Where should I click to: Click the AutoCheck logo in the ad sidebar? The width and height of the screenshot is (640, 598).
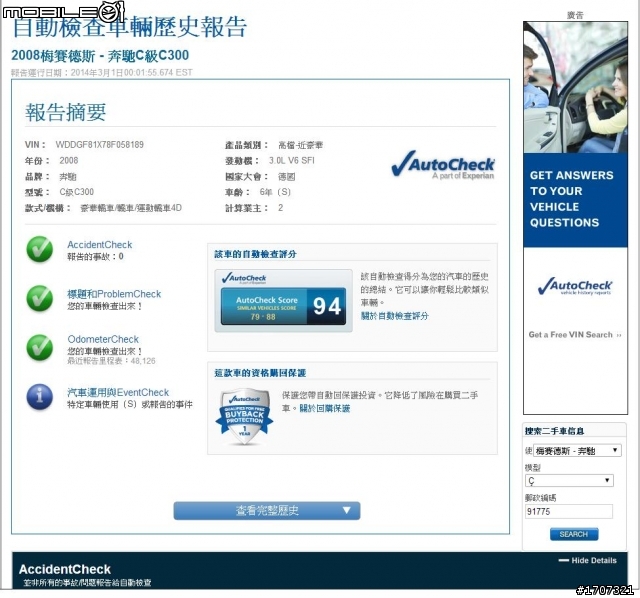click(575, 286)
